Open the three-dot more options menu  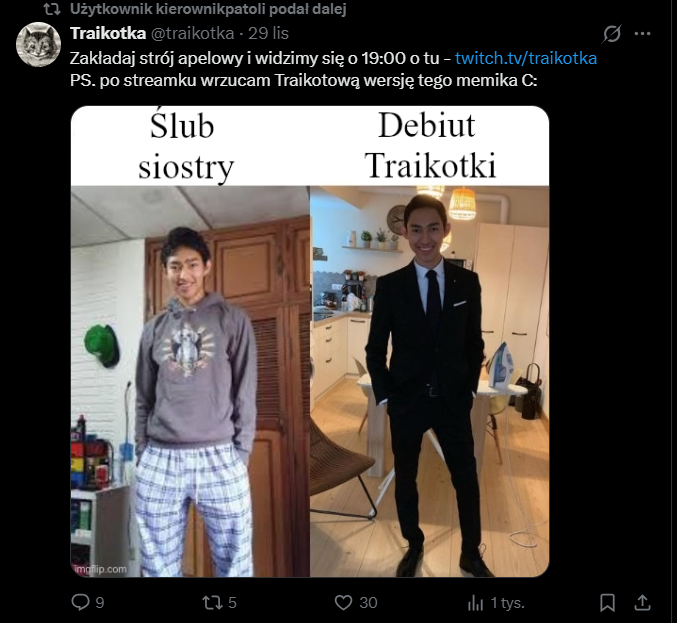[643, 33]
